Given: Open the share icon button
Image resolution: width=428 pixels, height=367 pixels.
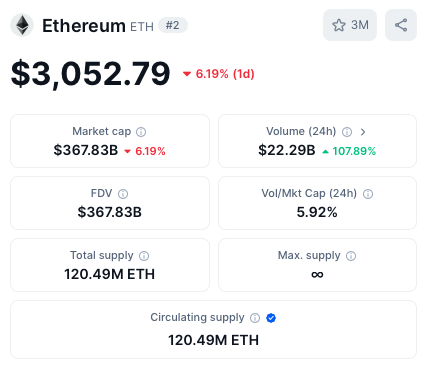Looking at the screenshot, I should 401,25.
